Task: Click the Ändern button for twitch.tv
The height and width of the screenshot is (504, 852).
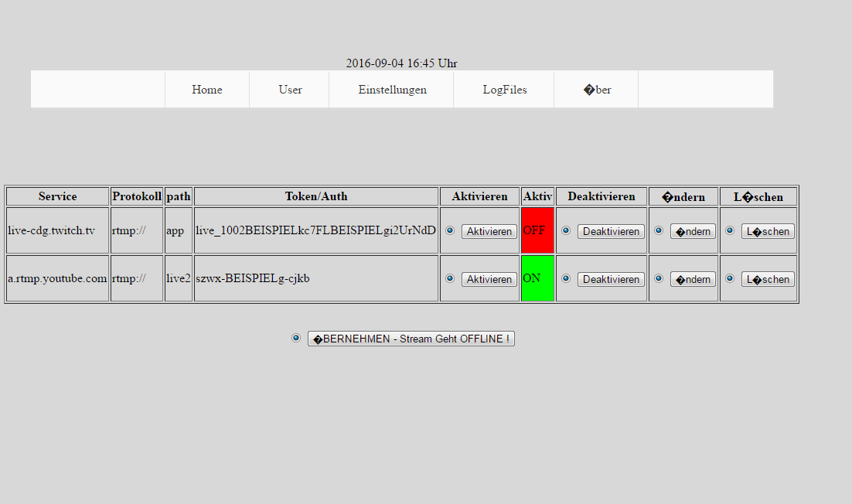Action: pyautogui.click(x=693, y=231)
